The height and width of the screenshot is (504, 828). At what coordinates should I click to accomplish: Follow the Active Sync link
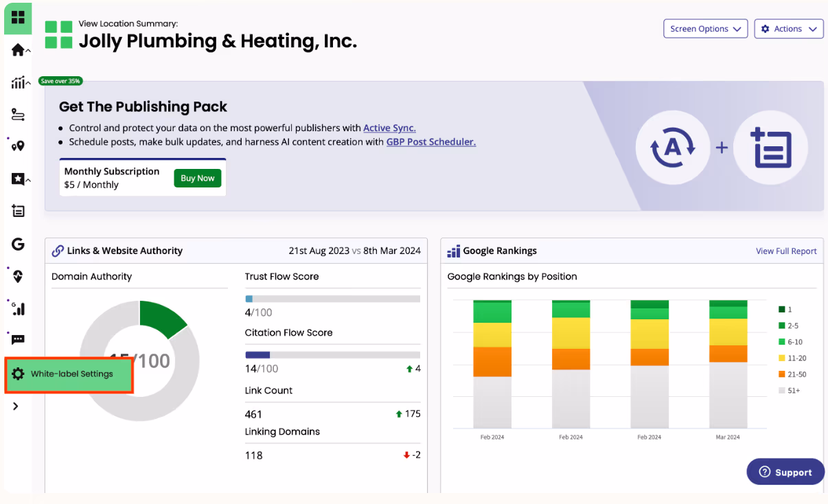389,128
